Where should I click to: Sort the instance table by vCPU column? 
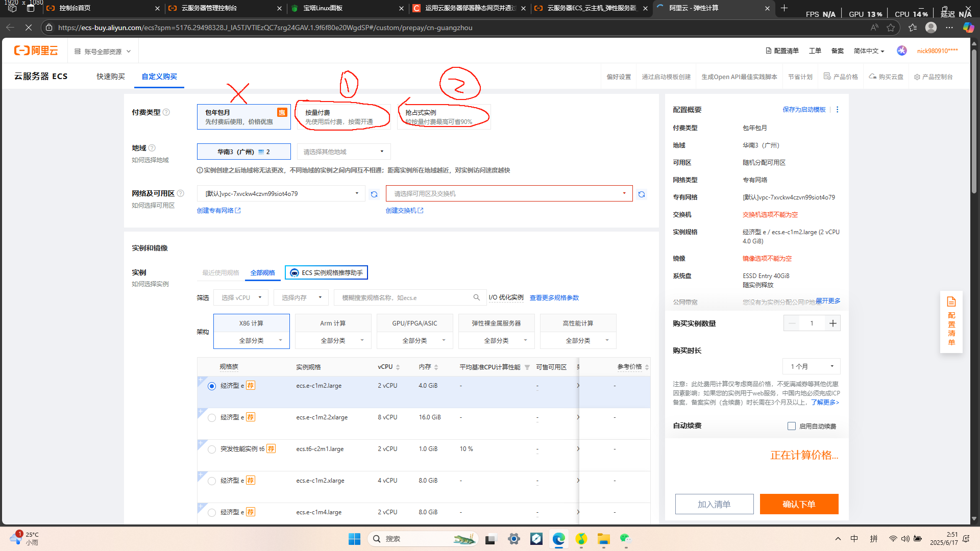coord(398,367)
